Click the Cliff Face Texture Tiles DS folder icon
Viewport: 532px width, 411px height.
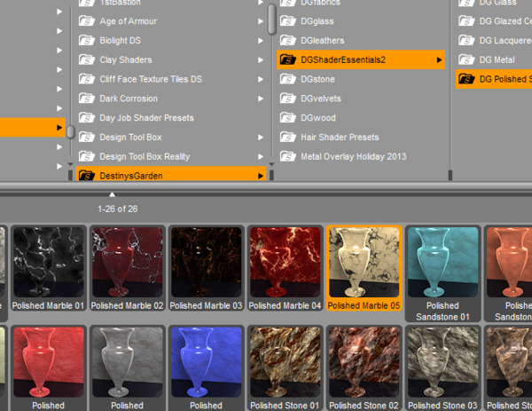[x=87, y=79]
